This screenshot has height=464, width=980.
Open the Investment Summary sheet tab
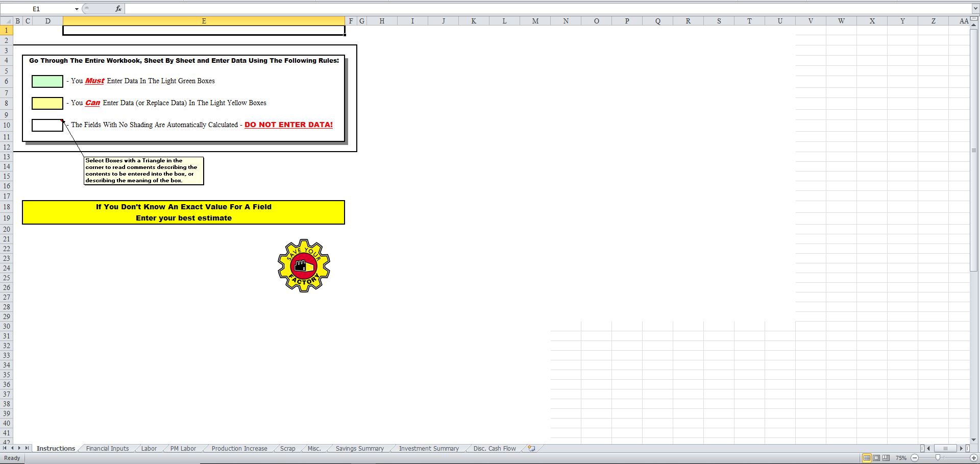tap(429, 448)
